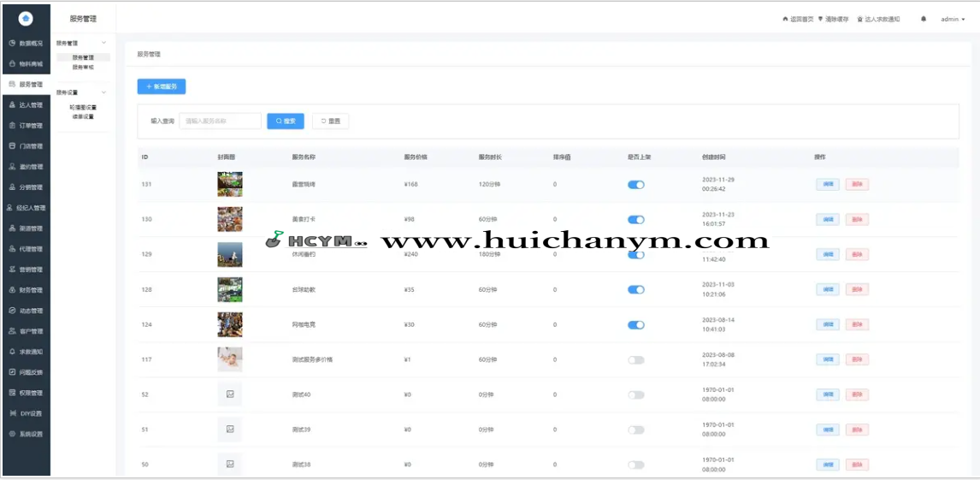This screenshot has height=480, width=980.
Task: Open 经纪人管理 sidebar icon
Action: (9, 208)
